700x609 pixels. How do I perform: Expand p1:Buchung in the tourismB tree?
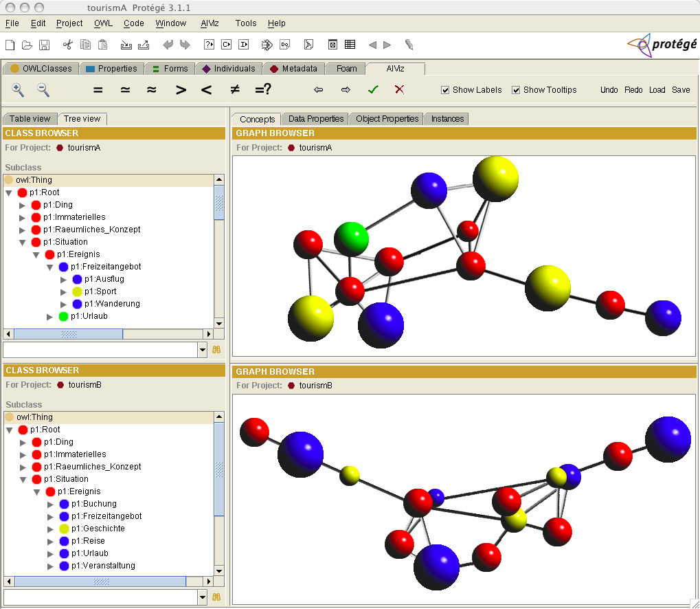click(50, 504)
